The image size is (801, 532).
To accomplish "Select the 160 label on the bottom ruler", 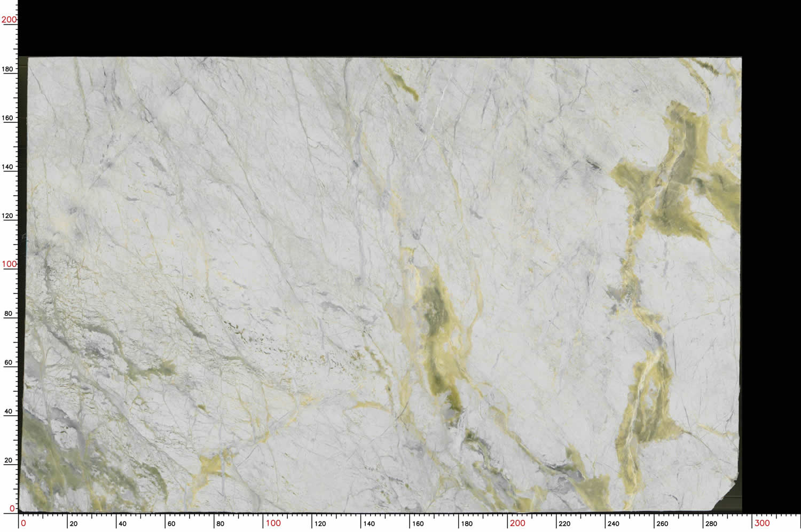I will (x=418, y=523).
